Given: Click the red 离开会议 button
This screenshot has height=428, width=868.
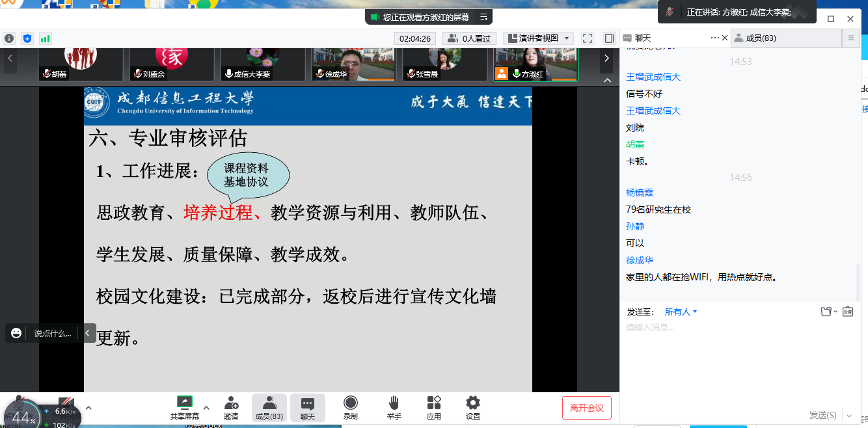Looking at the screenshot, I should tap(587, 408).
